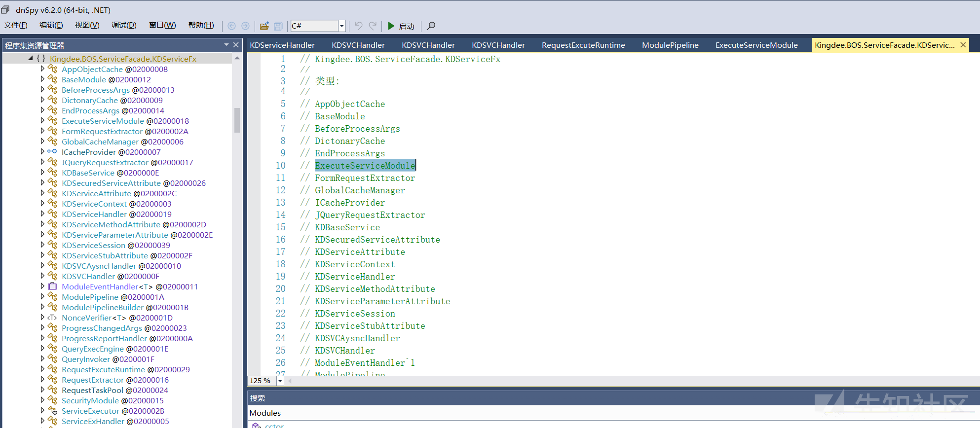Image resolution: width=980 pixels, height=428 pixels.
Task: Click the assembly tree vertical scrollbar thumb
Action: [237, 120]
